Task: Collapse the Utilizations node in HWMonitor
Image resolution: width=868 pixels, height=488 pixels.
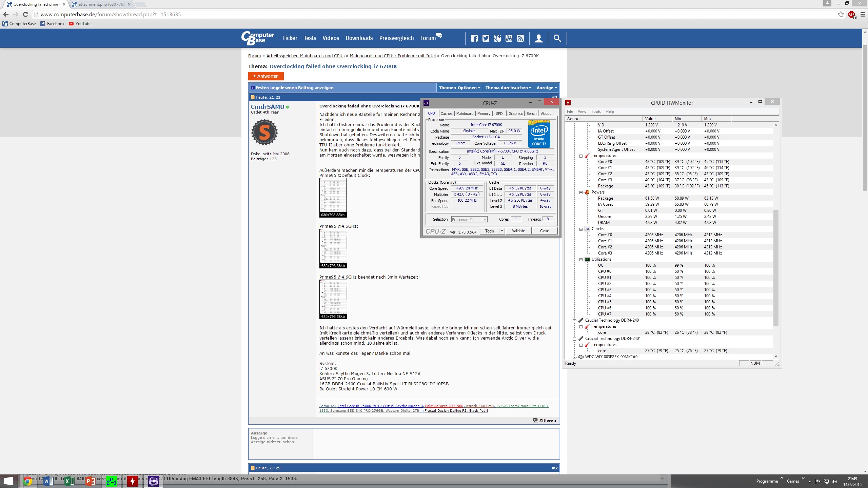Action: [581, 260]
